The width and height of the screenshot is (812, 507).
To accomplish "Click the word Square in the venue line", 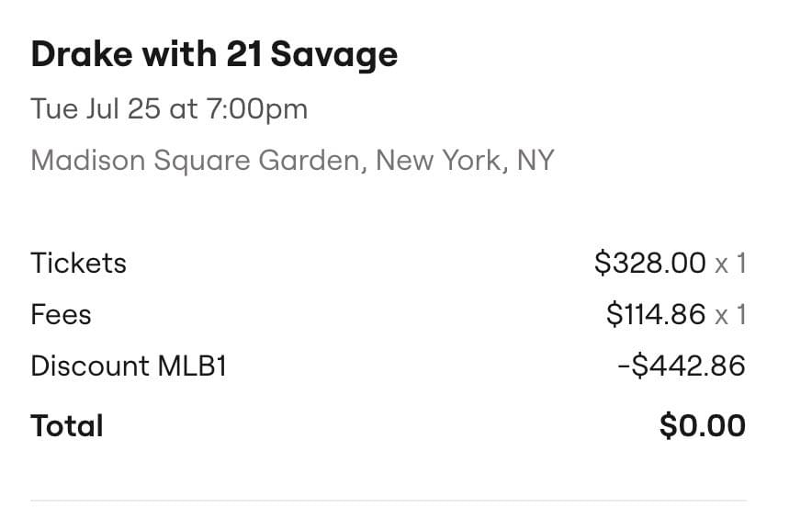I will coord(202,161).
